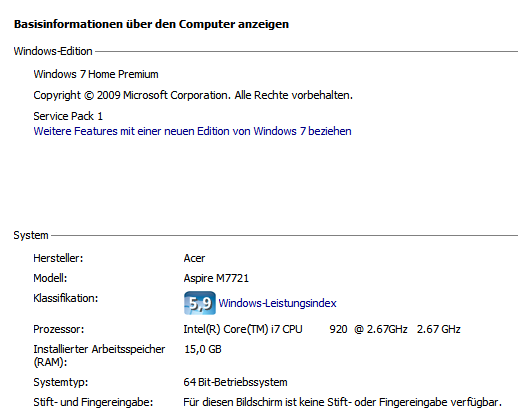Screen dimensions: 518x419
Task: Click the Prozessor label
Action: coord(59,329)
